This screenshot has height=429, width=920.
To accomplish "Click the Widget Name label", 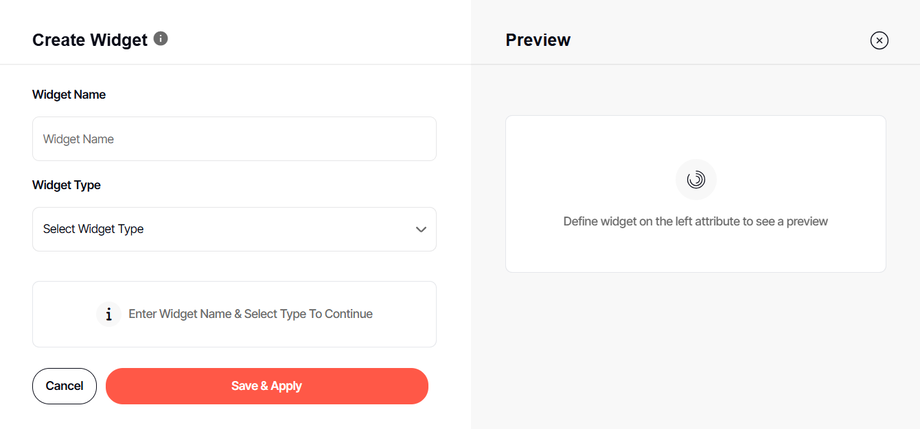I will coord(69,95).
